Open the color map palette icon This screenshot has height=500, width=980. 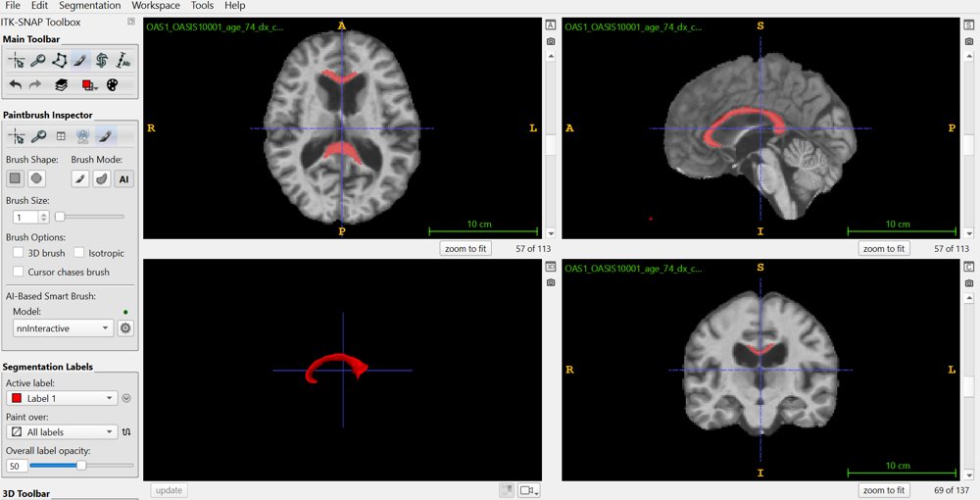(112, 84)
